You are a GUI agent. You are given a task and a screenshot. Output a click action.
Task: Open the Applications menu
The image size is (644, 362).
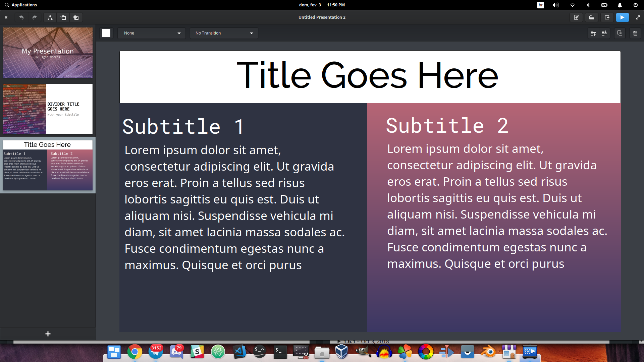21,5
